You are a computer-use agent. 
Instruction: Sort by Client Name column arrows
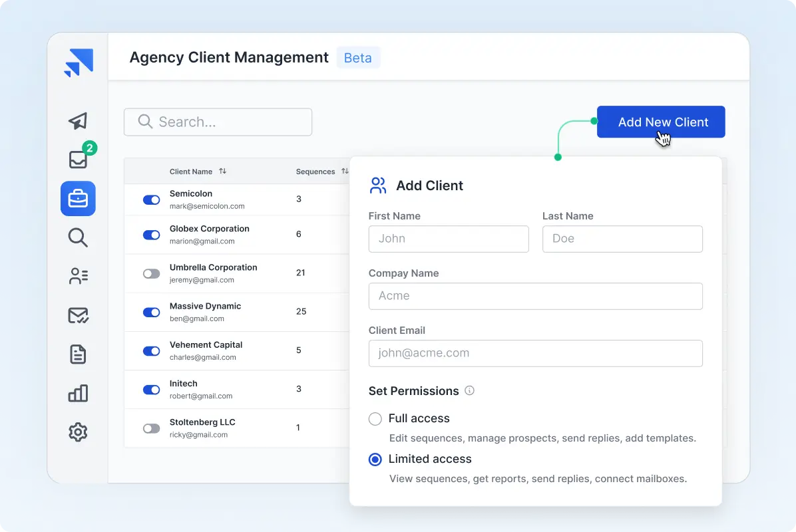point(223,172)
